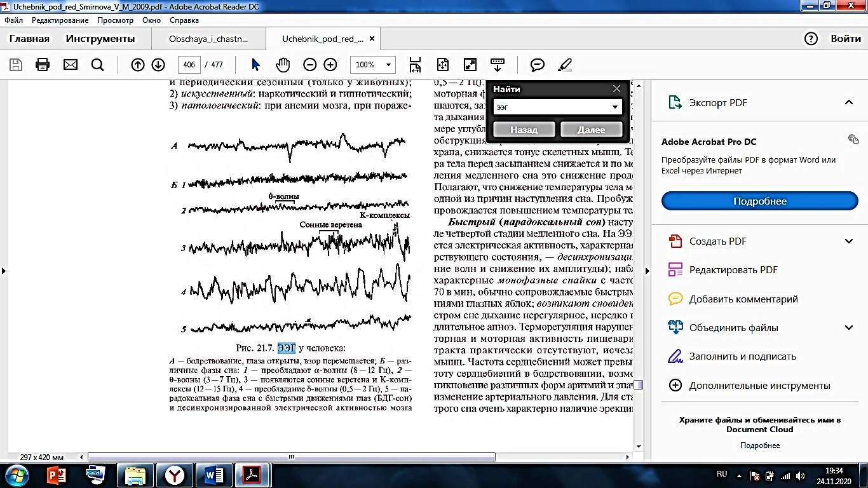
Task: Click the fit-width scrolling mode icon
Action: (x=416, y=65)
